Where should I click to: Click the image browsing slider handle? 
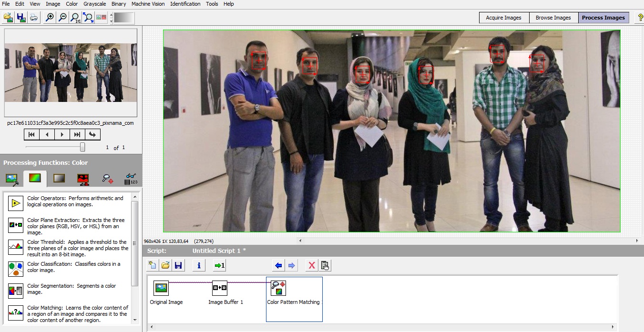(82, 147)
